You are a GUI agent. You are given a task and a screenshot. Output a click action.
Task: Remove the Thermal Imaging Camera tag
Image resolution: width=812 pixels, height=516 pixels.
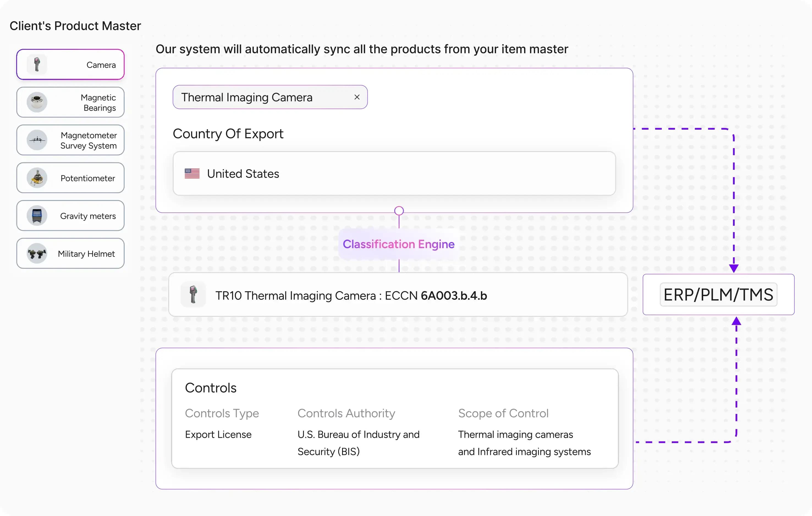point(357,97)
